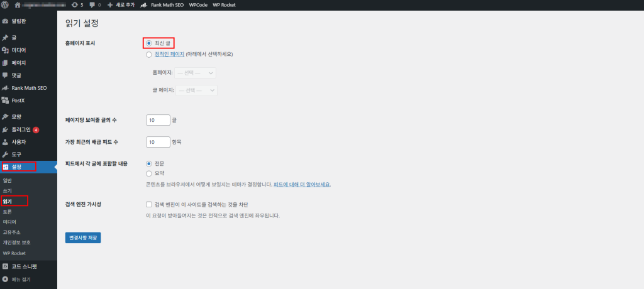Select the 정적인 페이지 radio button
644x289 pixels.
pyautogui.click(x=148, y=54)
